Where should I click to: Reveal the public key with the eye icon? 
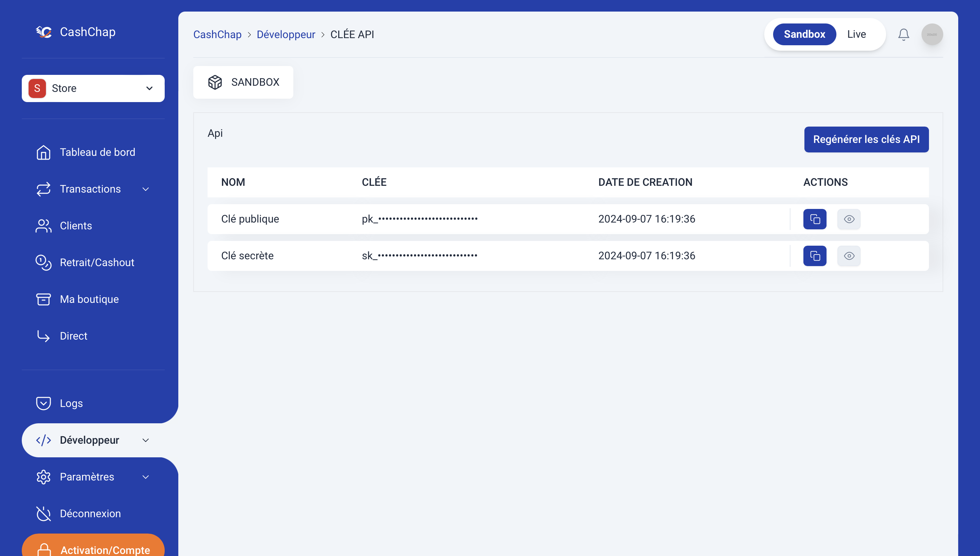click(848, 219)
